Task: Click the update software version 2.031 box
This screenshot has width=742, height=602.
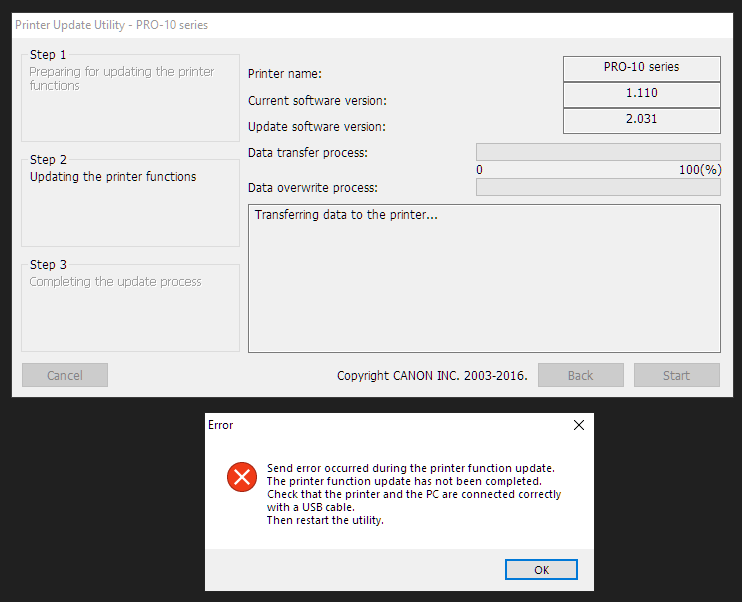Action: pyautogui.click(x=641, y=120)
